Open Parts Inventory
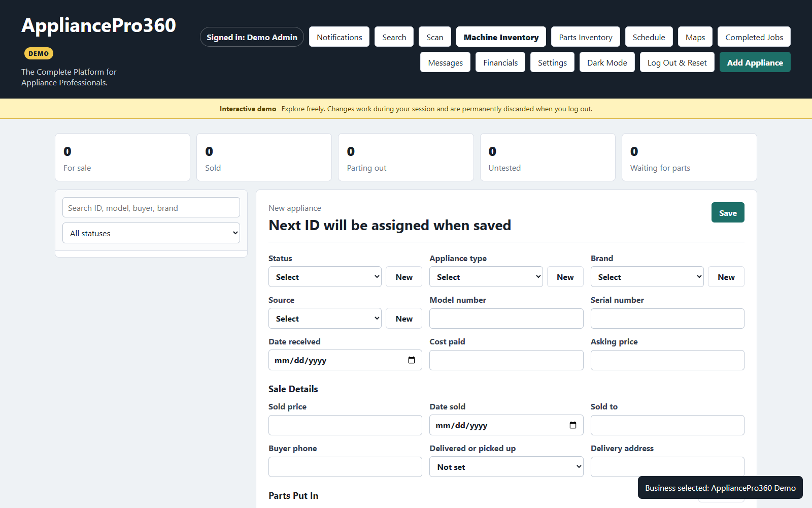Screen dimensions: 812x508 [x=586, y=37]
